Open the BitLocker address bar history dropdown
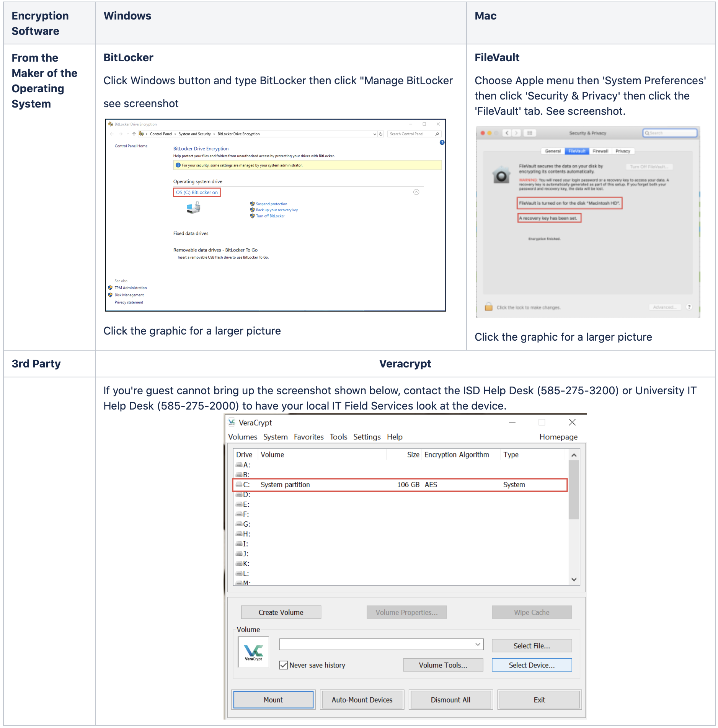718x728 pixels. (375, 134)
